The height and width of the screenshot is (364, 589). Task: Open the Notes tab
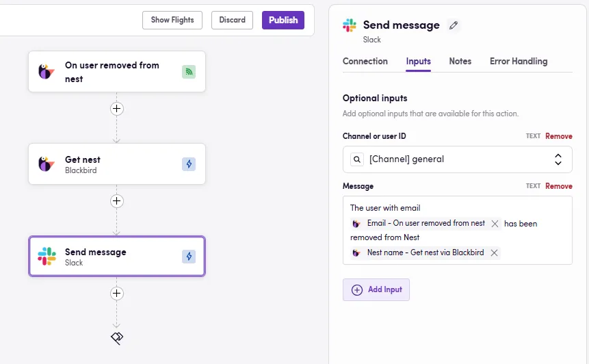pyautogui.click(x=460, y=62)
